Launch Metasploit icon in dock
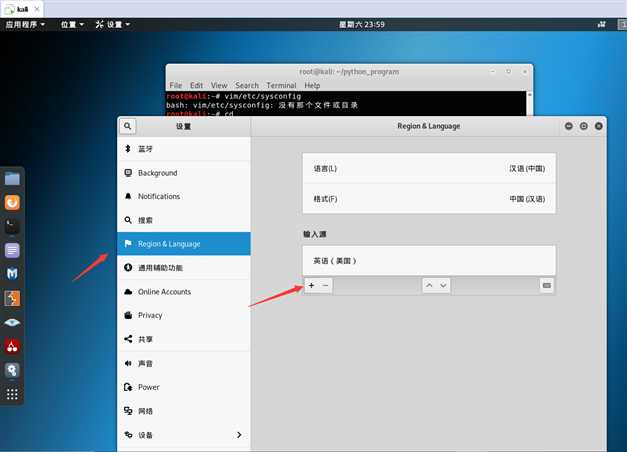The height and width of the screenshot is (452, 627). tap(12, 274)
